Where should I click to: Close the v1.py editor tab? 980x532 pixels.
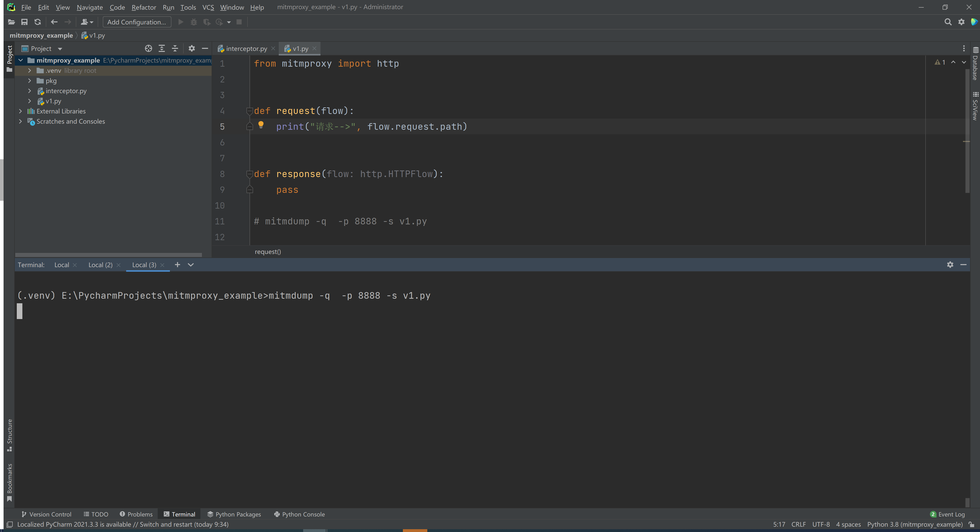coord(314,48)
